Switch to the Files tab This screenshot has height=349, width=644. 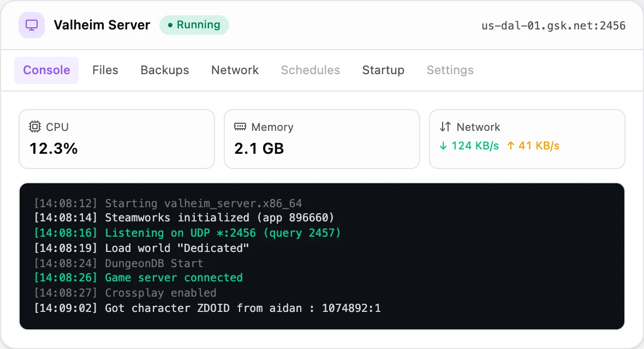(x=105, y=70)
